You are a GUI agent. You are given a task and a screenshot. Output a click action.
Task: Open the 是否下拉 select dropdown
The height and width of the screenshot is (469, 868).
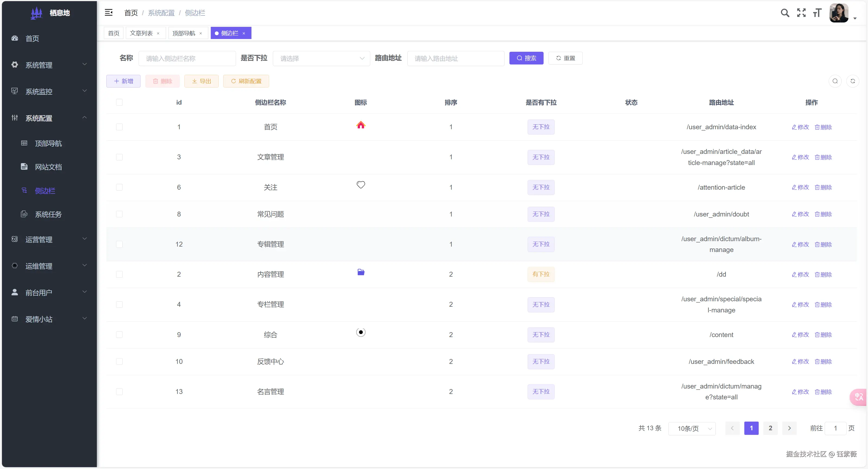click(321, 59)
